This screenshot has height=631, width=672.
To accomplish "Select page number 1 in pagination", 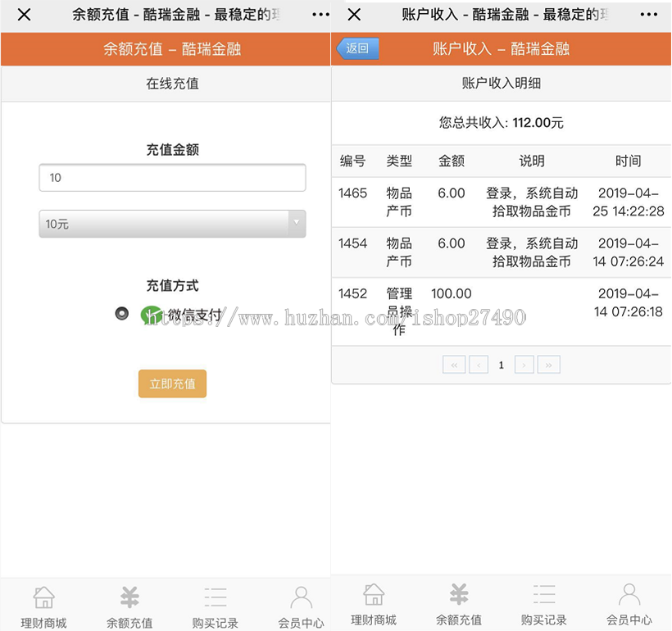I will [x=501, y=365].
